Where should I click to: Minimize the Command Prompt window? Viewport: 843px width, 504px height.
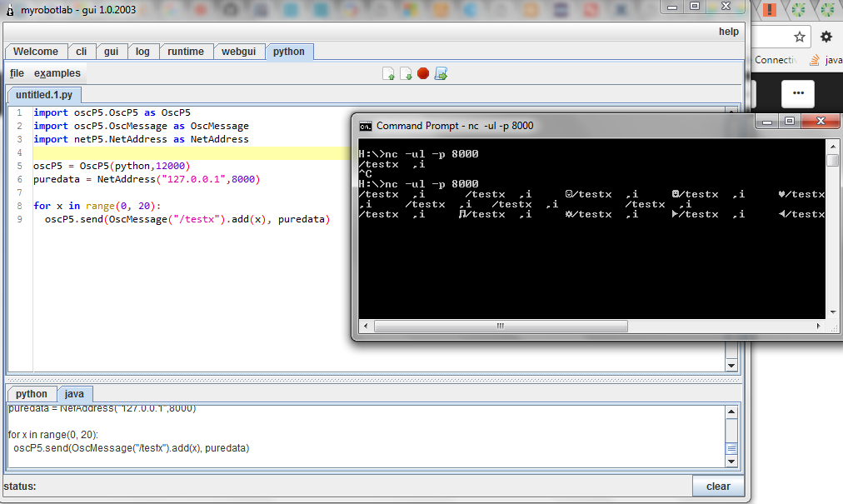[767, 122]
